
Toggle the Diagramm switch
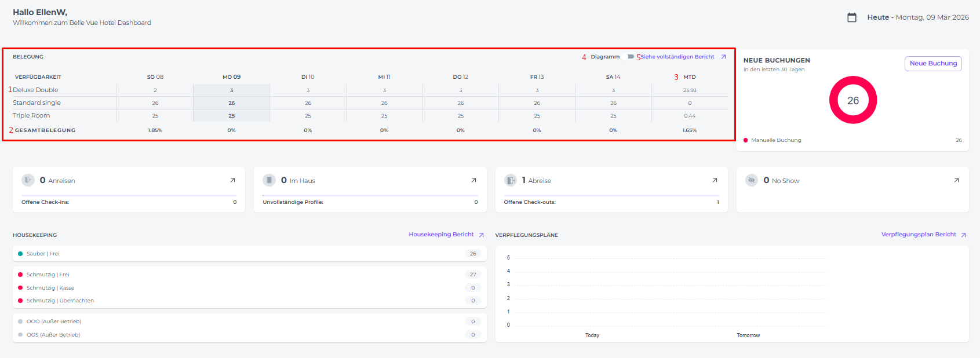[x=631, y=57]
